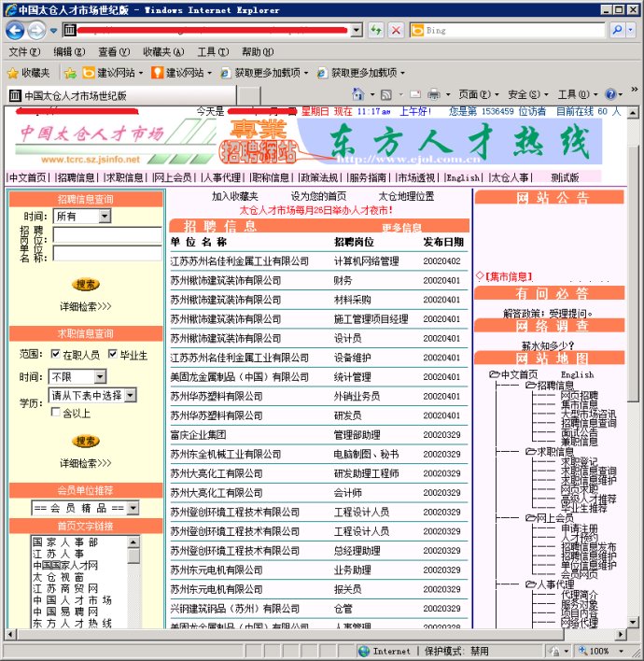
Task: Click the Refresh page icon
Action: 376,30
